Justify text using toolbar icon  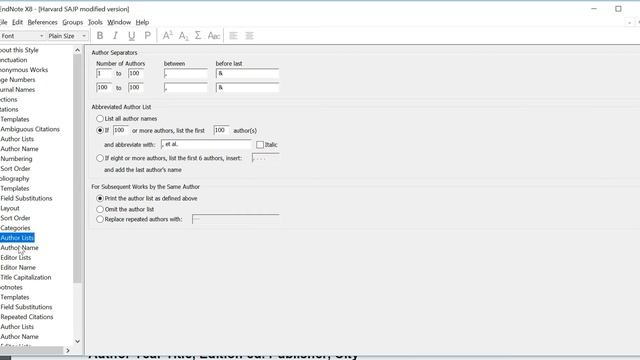249,36
